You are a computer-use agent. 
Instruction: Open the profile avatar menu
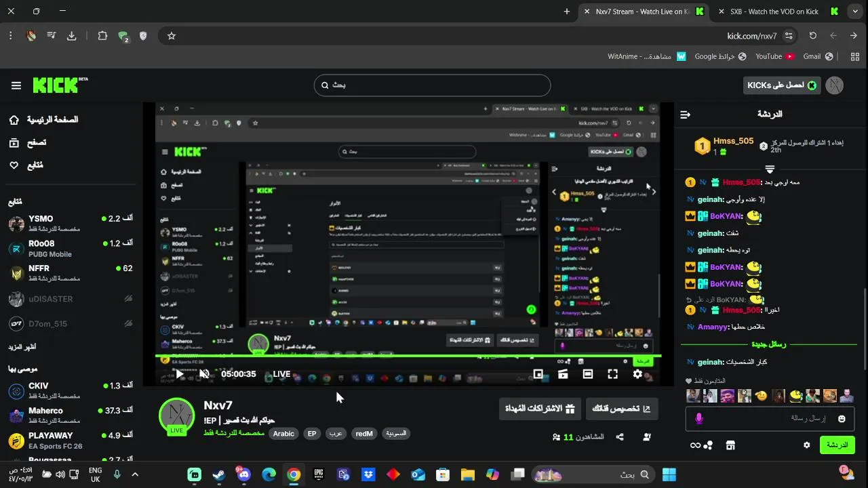click(x=835, y=85)
